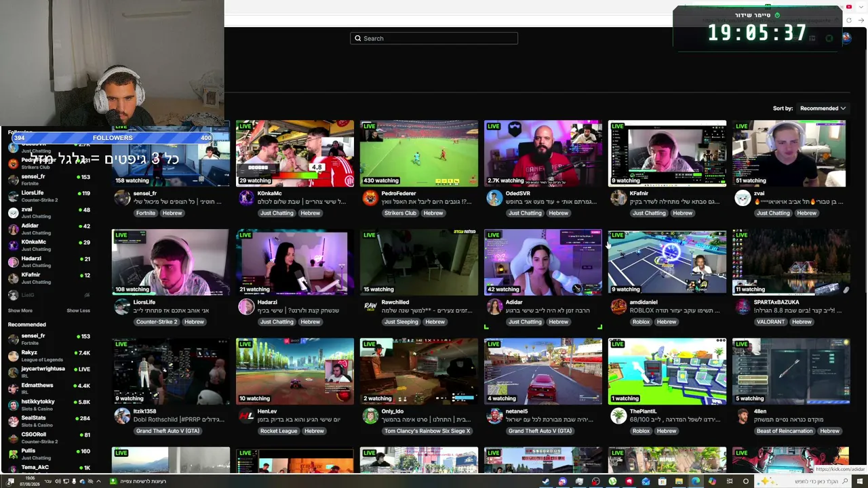Open Rawchilled's stream thumbnail with 15 watching

(x=419, y=262)
